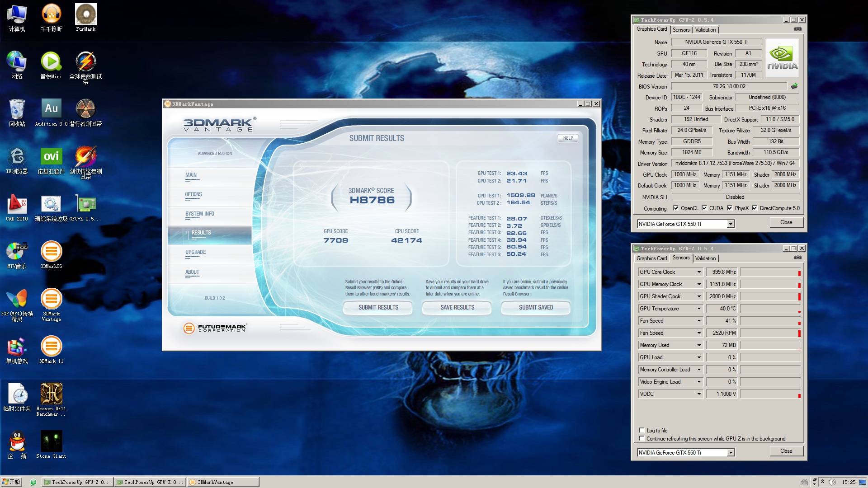The image size is (868, 488).
Task: Enable the Log to file checkbox
Action: click(x=642, y=430)
